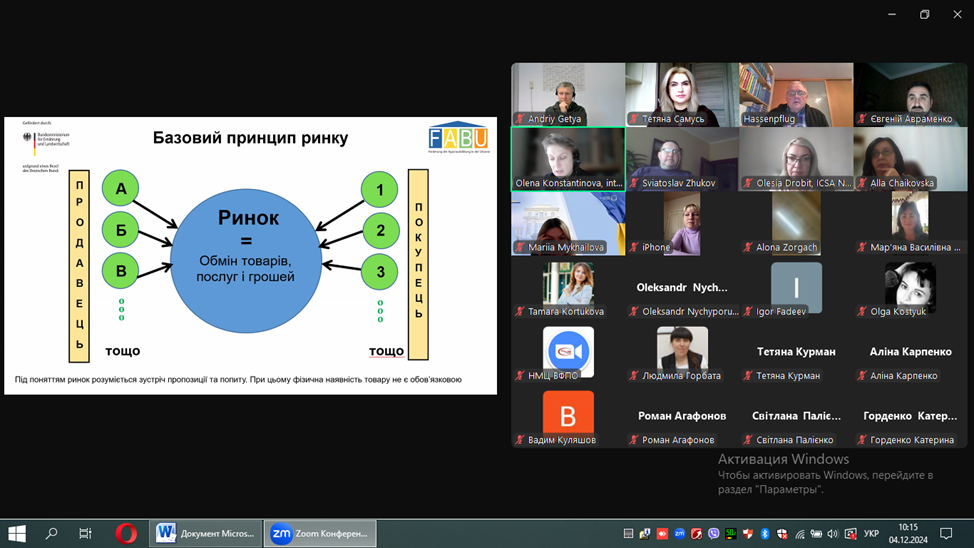
Task: Select the Zoom Конференция taskbar button
Action: pos(320,534)
